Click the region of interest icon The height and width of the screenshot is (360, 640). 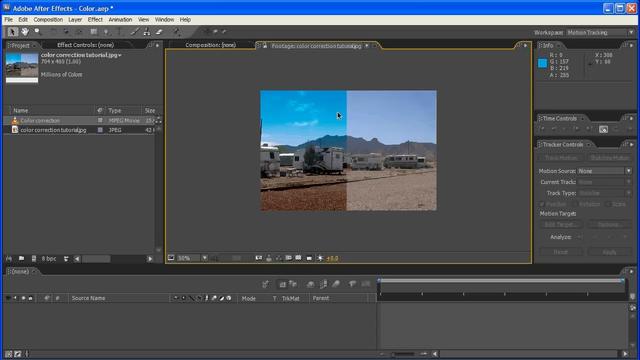289,258
